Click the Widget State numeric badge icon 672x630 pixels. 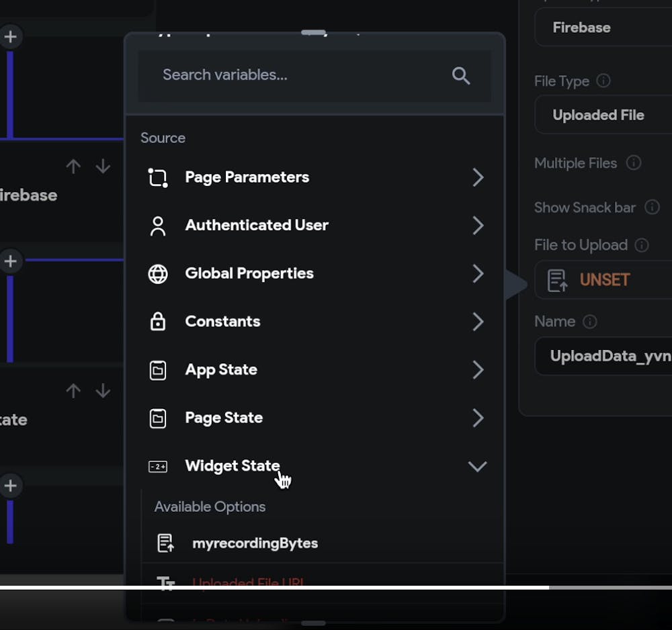click(158, 465)
